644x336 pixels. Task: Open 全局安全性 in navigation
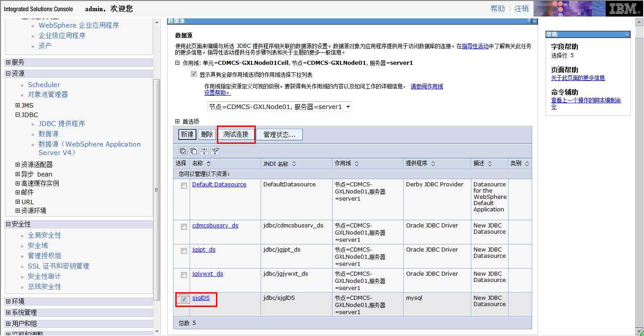click(x=44, y=235)
